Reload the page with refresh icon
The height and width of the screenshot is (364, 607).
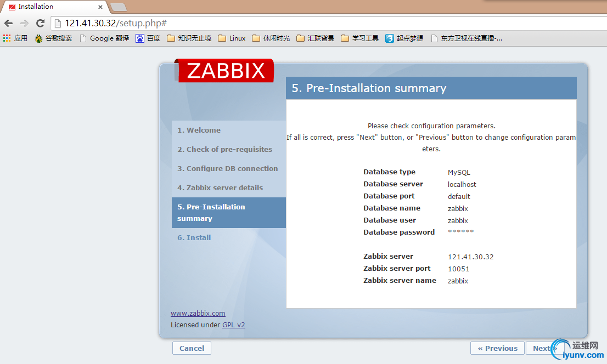point(40,23)
